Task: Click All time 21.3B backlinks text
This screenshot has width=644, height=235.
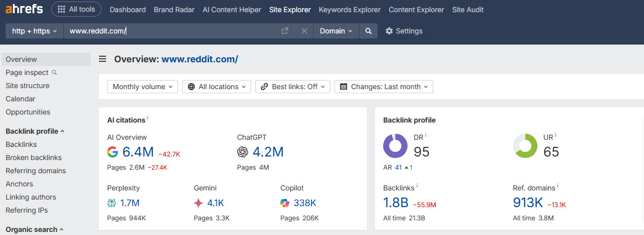Action: [x=404, y=218]
